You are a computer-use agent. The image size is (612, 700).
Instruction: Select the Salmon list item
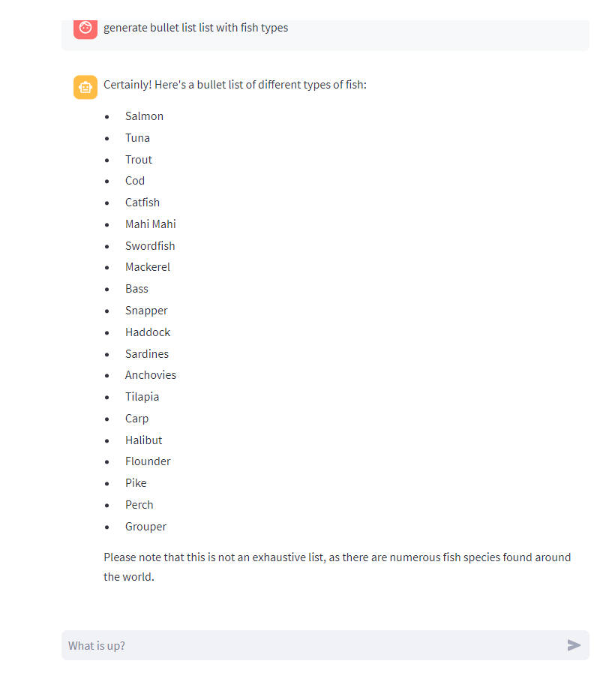coord(144,116)
